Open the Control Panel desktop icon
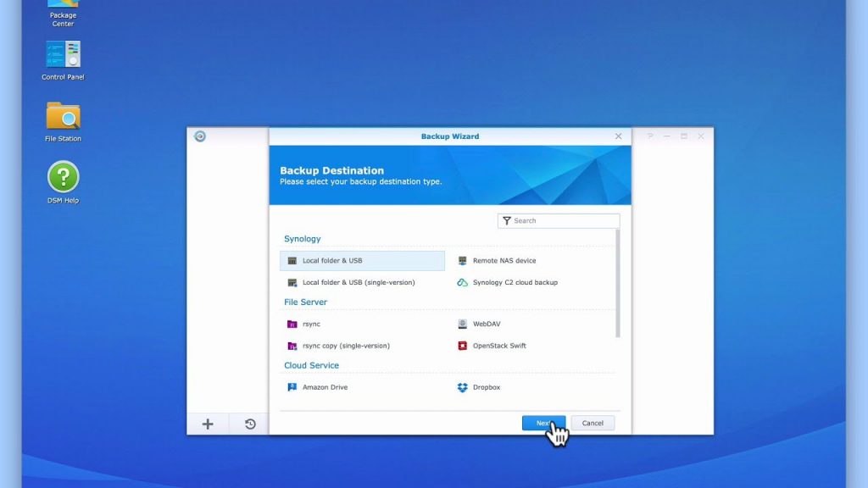This screenshot has width=868, height=488. coord(63,54)
